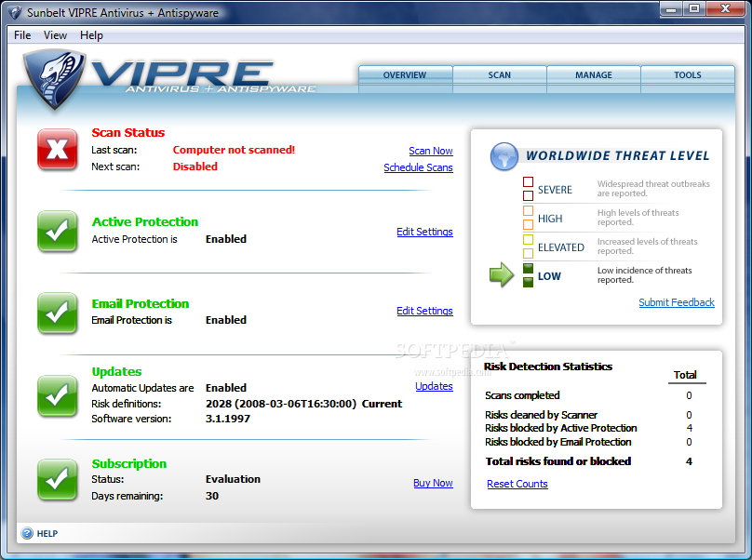Image resolution: width=752 pixels, height=560 pixels.
Task: Click the green check Updates icon
Action: 57,395
